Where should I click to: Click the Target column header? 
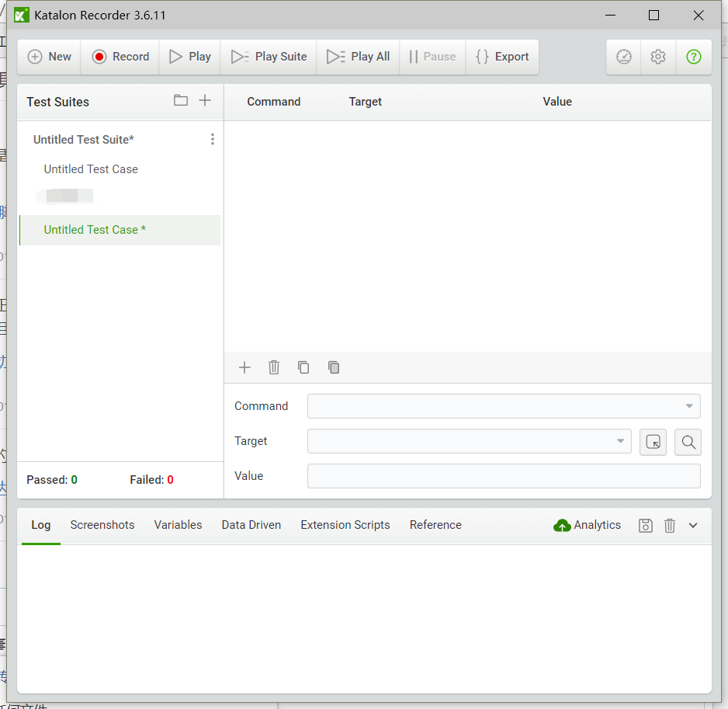point(365,102)
